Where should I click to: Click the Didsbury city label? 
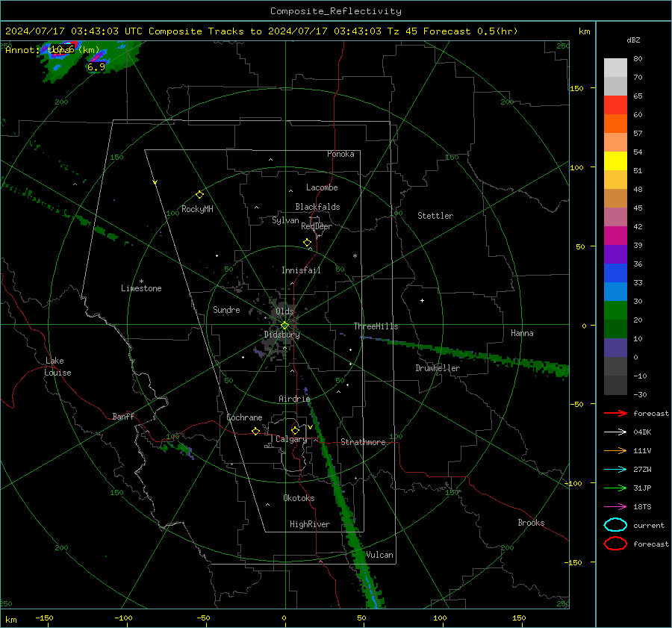(281, 335)
